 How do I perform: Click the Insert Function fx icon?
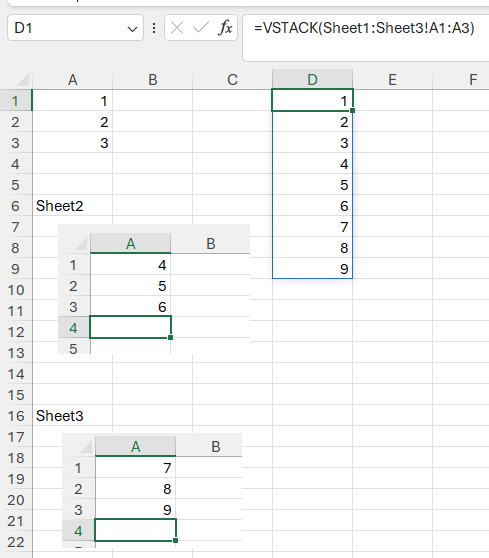pyautogui.click(x=225, y=28)
